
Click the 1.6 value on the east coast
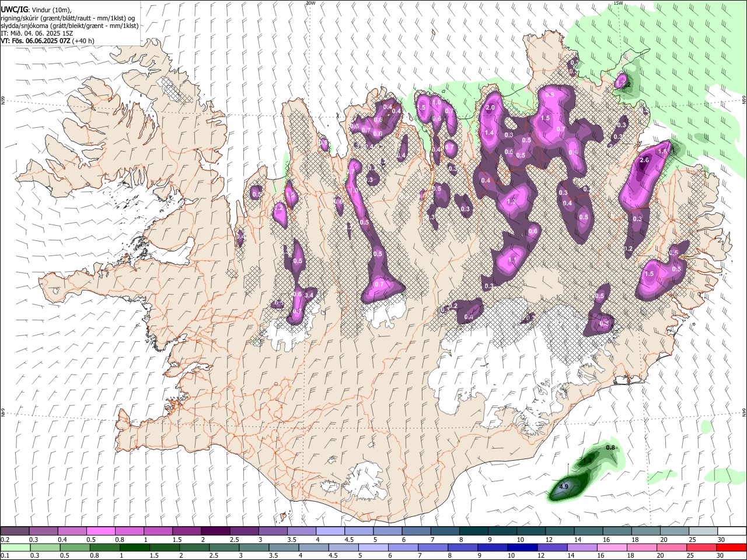pyautogui.click(x=663, y=152)
